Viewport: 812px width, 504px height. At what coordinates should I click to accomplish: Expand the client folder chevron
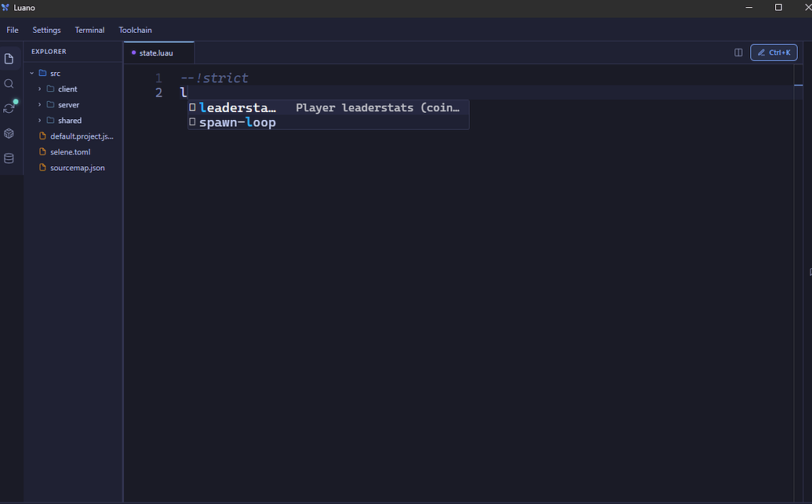tap(40, 89)
